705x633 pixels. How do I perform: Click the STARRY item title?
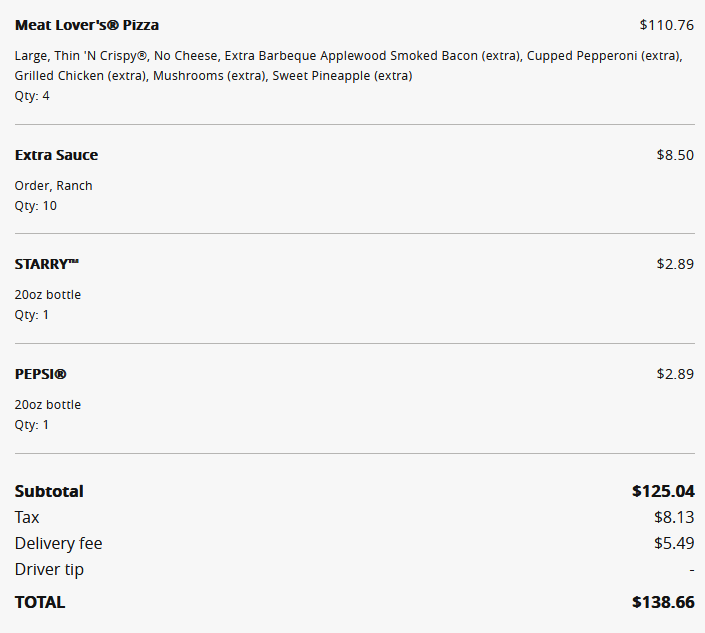[x=46, y=264]
